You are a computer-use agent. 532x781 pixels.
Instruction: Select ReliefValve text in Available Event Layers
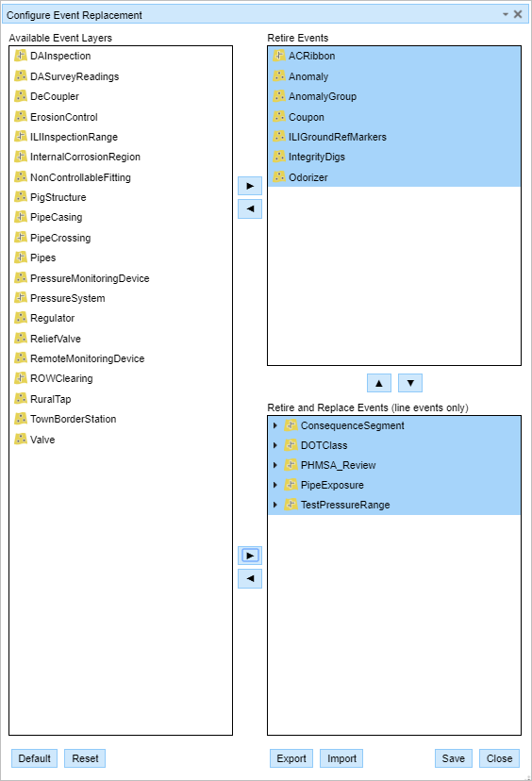tap(56, 339)
